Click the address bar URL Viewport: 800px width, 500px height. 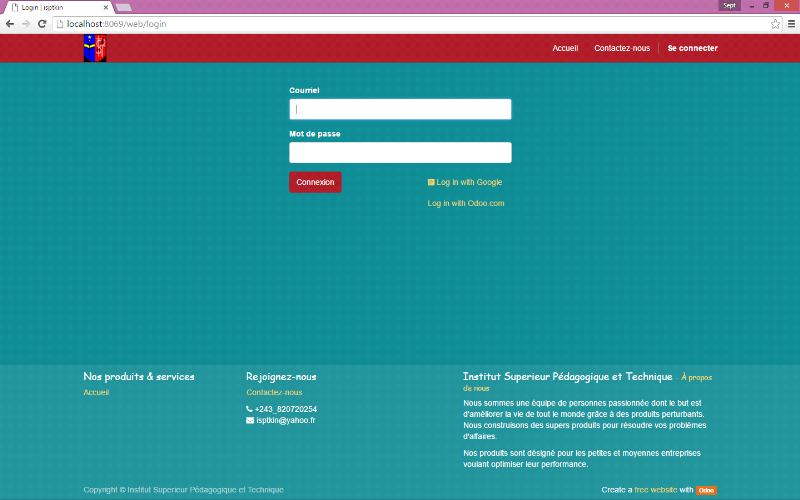pos(116,24)
